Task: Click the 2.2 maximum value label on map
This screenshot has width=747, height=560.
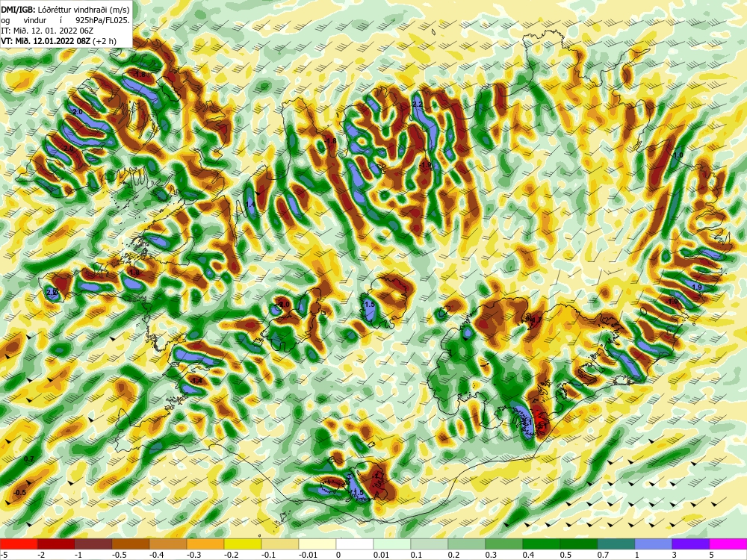Action: 418,105
